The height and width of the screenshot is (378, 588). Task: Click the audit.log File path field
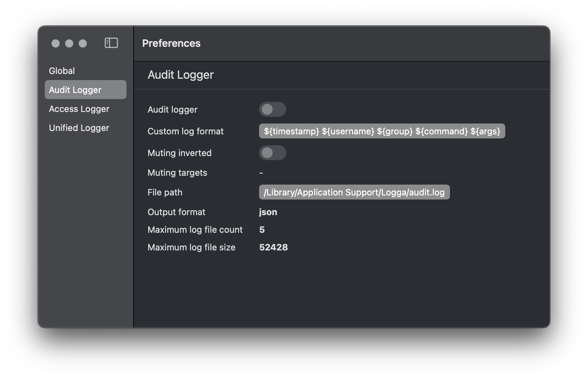pos(354,192)
